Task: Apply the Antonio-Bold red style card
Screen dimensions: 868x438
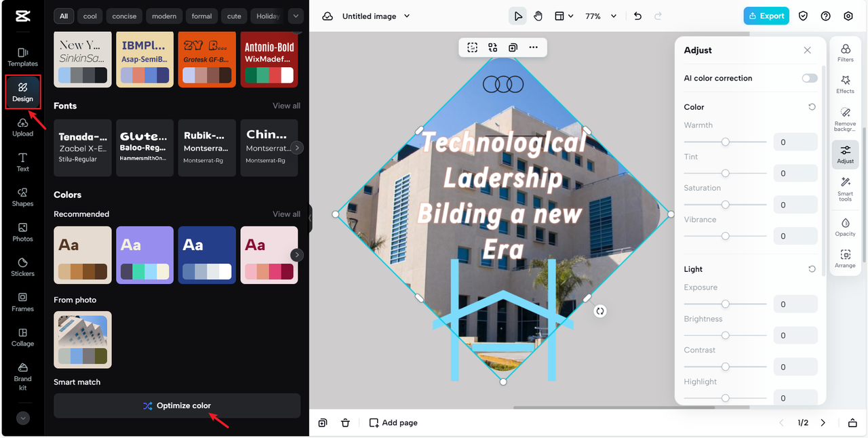Action: (x=269, y=59)
